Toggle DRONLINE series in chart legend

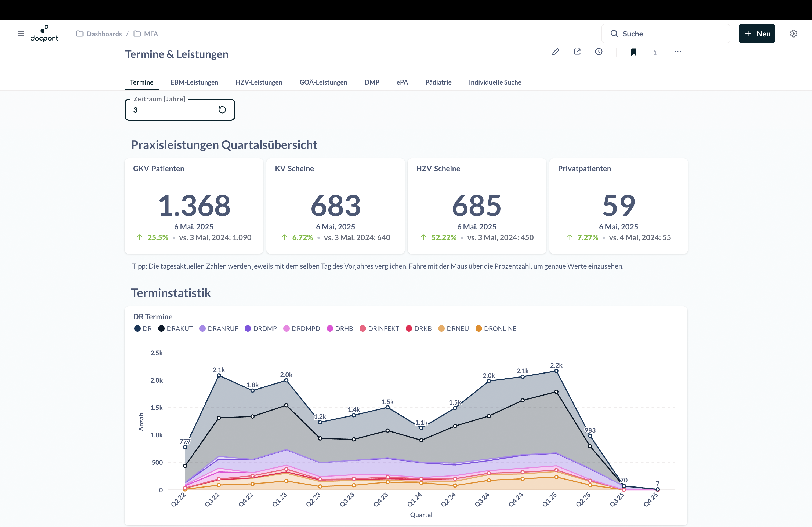(x=496, y=329)
